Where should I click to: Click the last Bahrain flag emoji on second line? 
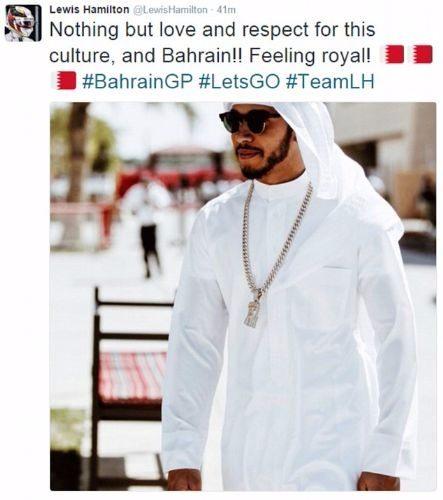click(x=422, y=54)
